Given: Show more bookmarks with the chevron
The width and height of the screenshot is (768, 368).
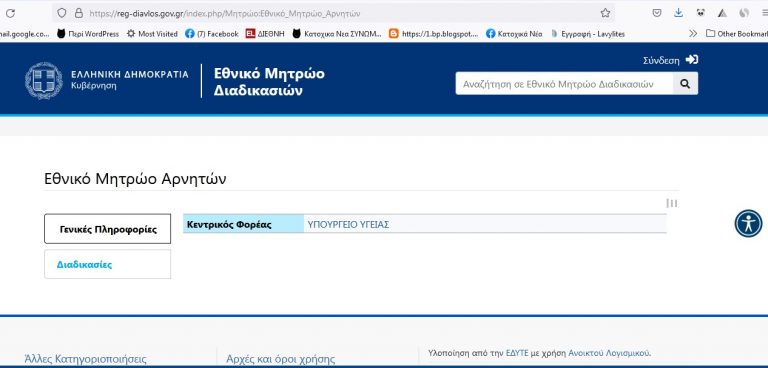Looking at the screenshot, I should [693, 34].
